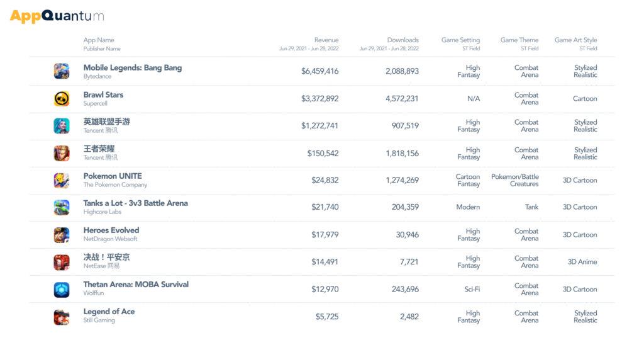Image resolution: width=644 pixels, height=340 pixels.
Task: Click the Pokemon UNITE app icon
Action: [62, 180]
